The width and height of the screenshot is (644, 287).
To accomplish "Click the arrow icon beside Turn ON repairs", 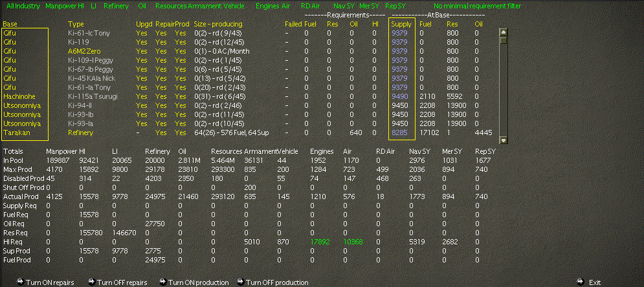I will 20,282.
